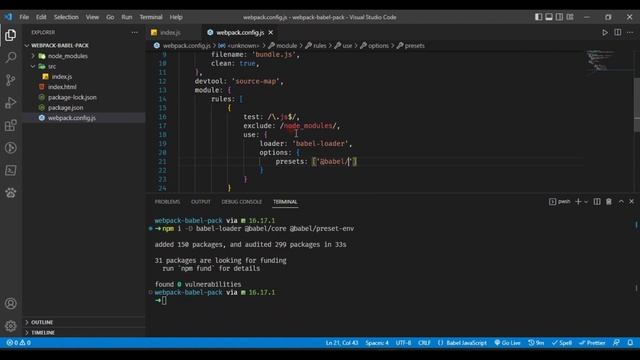The width and height of the screenshot is (640, 360).
Task: Open the File menu
Action: click(24, 17)
